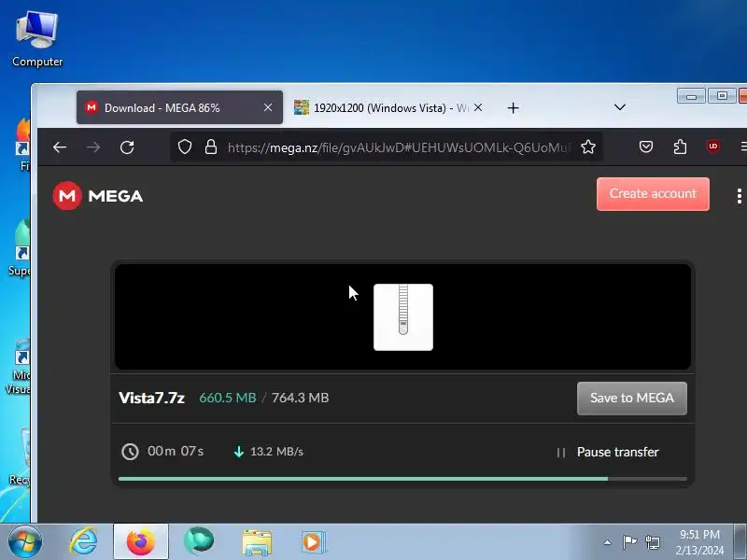Viewport: 747px width, 560px height.
Task: Click the MEGA logo
Action: pyautogui.click(x=98, y=196)
